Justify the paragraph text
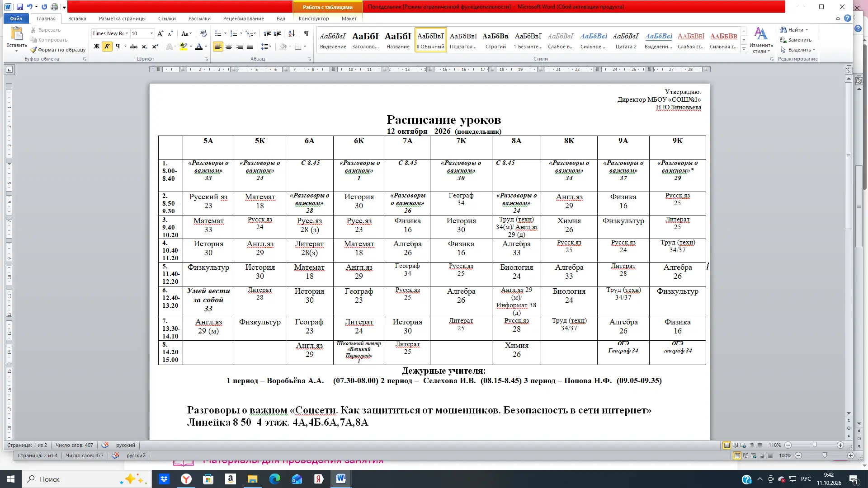The image size is (868, 488). pos(250,47)
